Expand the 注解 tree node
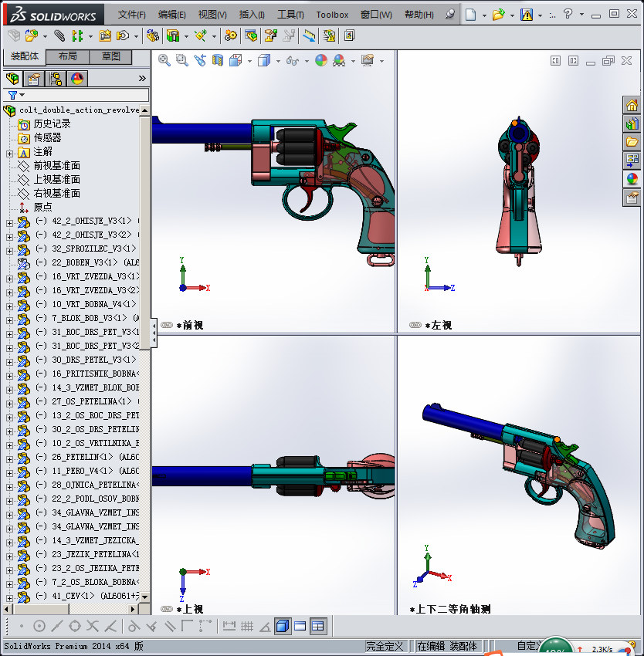Viewport: 644px width, 656px height. point(9,154)
